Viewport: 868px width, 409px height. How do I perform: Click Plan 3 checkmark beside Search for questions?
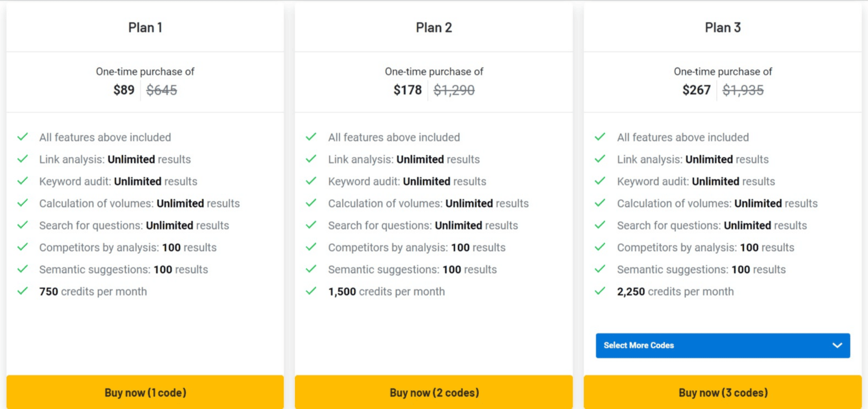click(x=600, y=225)
